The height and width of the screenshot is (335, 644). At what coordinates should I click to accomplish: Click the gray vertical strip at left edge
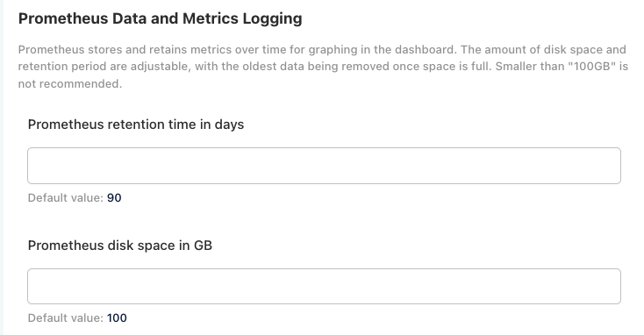point(2,167)
